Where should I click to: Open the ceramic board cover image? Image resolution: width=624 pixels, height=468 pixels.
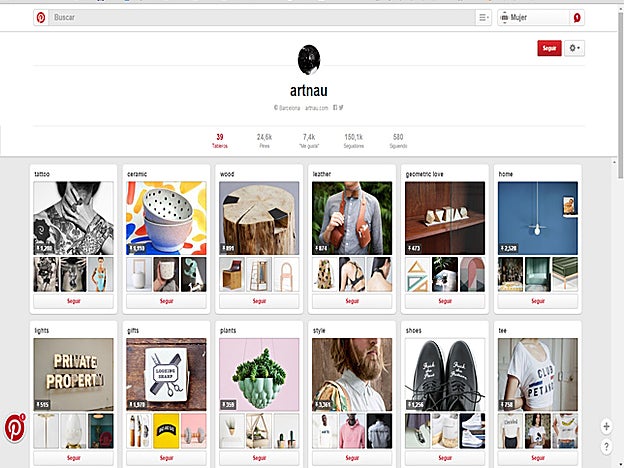166,217
